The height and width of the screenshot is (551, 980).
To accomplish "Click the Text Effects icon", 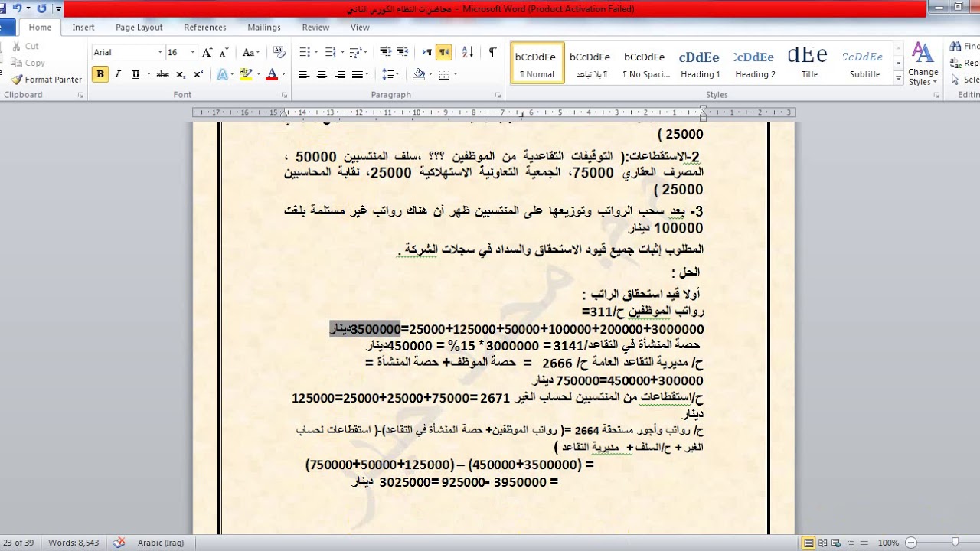I will pos(223,74).
